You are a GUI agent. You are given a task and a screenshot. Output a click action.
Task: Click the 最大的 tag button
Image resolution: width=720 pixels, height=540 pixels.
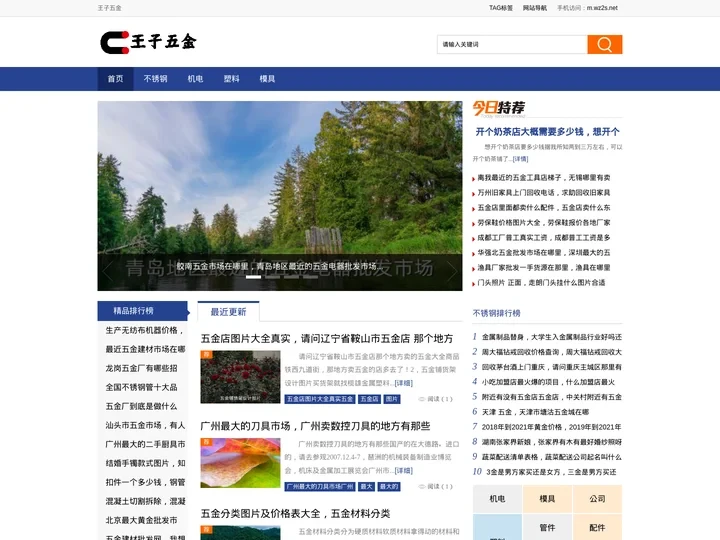(x=389, y=487)
